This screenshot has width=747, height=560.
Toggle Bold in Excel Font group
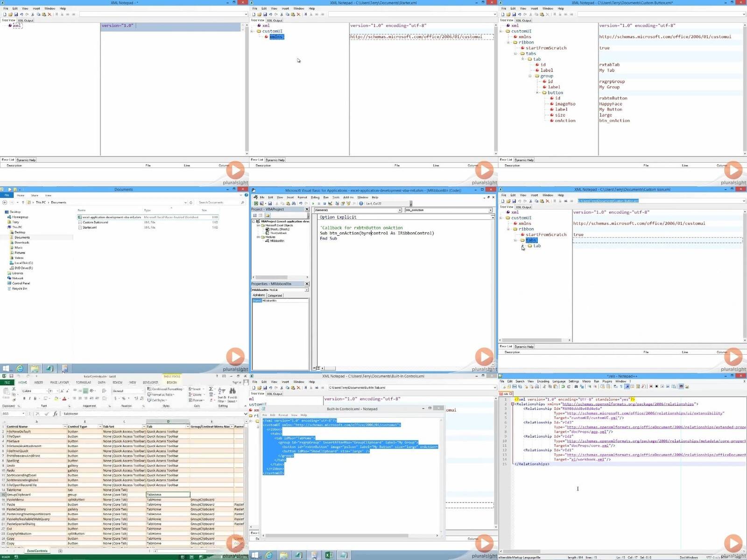24,399
